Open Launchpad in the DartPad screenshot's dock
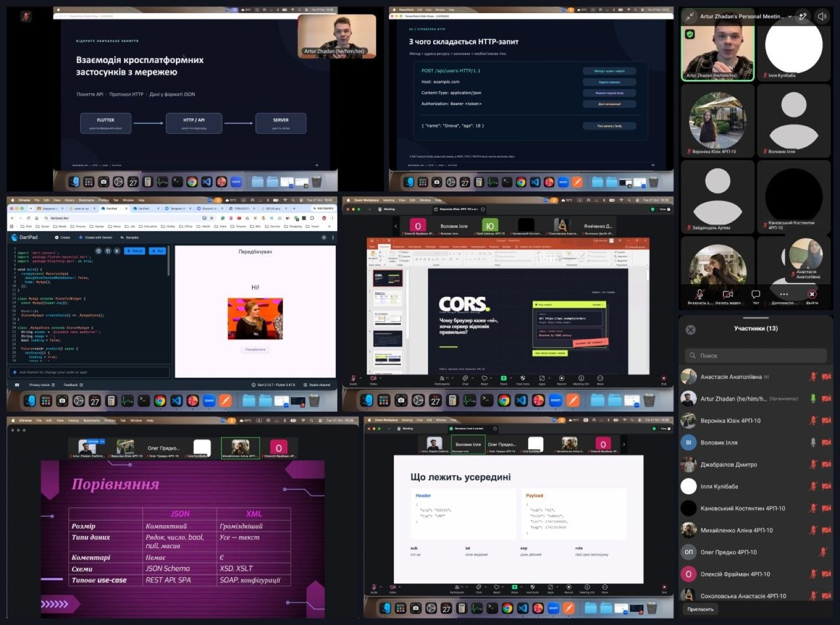Image resolution: width=840 pixels, height=625 pixels. click(46, 401)
